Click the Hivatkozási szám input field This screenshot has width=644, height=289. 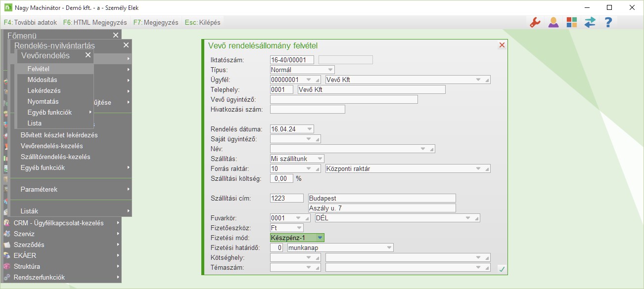(307, 109)
